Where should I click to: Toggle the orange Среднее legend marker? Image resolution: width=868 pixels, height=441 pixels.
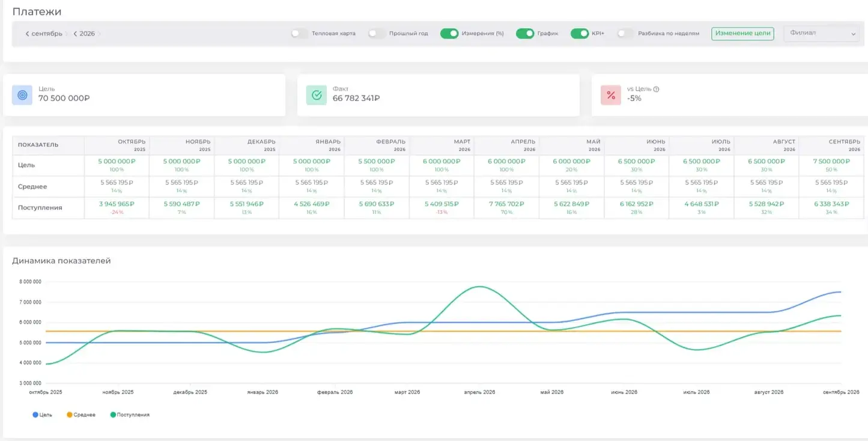pos(70,415)
